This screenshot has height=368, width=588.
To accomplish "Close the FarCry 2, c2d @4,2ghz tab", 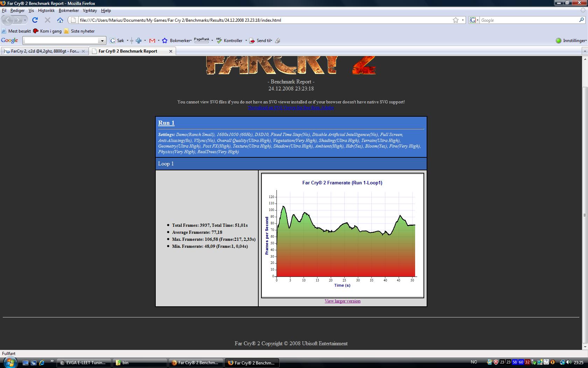I will pos(83,51).
